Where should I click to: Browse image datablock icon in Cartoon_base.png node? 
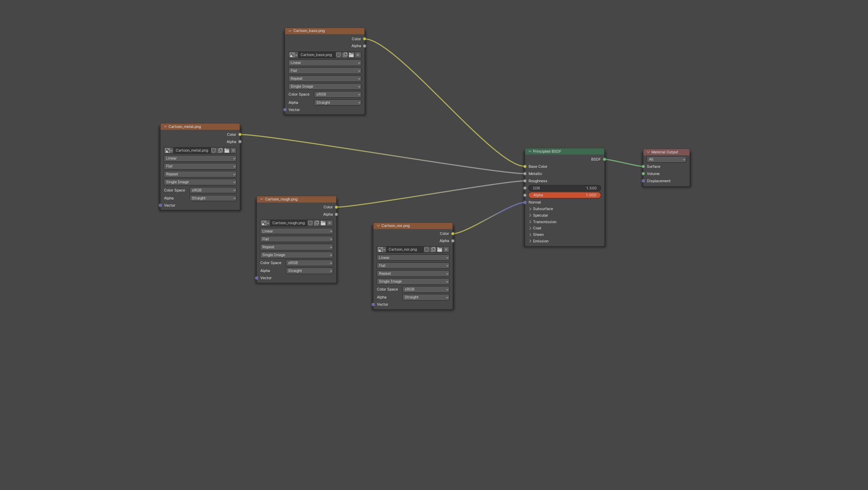coord(293,55)
